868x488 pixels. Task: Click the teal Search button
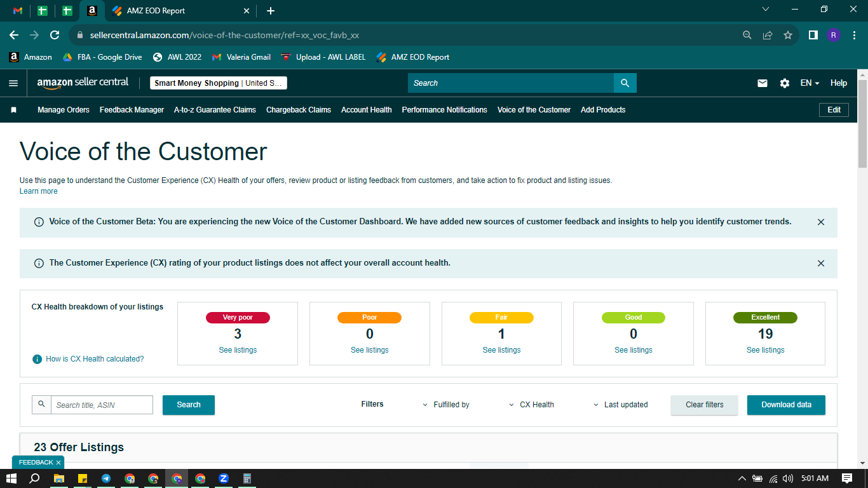pyautogui.click(x=189, y=405)
